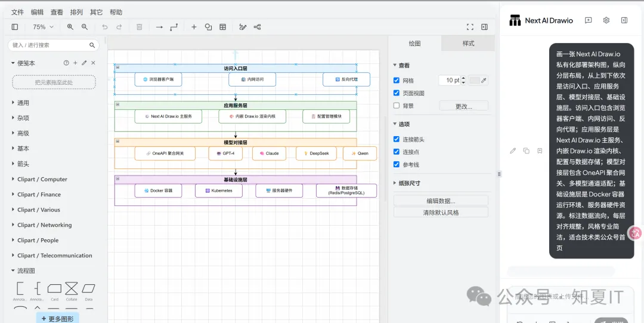Select the Collate flowchart shape
The height and width of the screenshot is (323, 644).
[72, 288]
